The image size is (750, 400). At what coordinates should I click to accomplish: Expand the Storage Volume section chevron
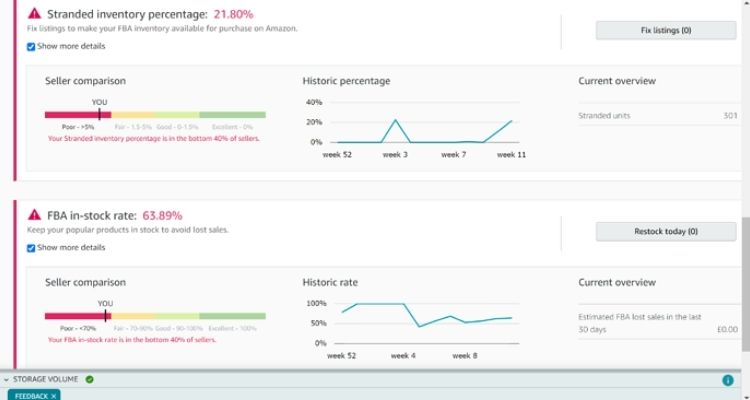tap(7, 380)
